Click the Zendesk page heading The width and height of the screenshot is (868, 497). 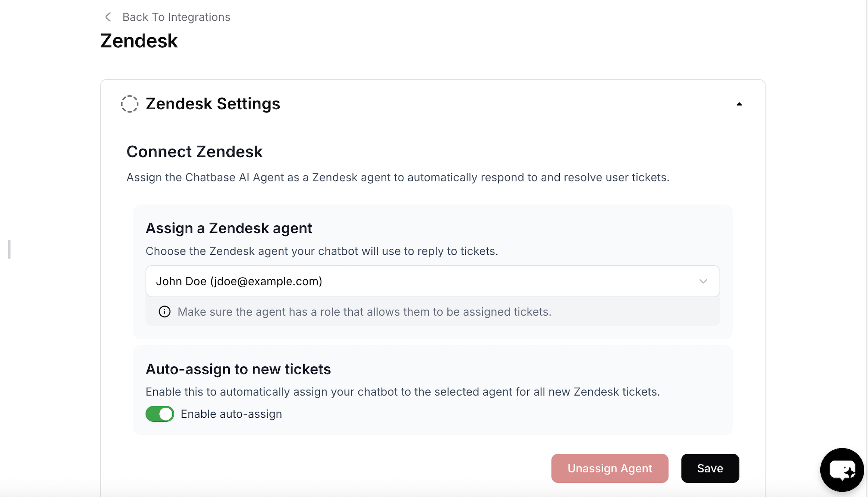pyautogui.click(x=139, y=40)
